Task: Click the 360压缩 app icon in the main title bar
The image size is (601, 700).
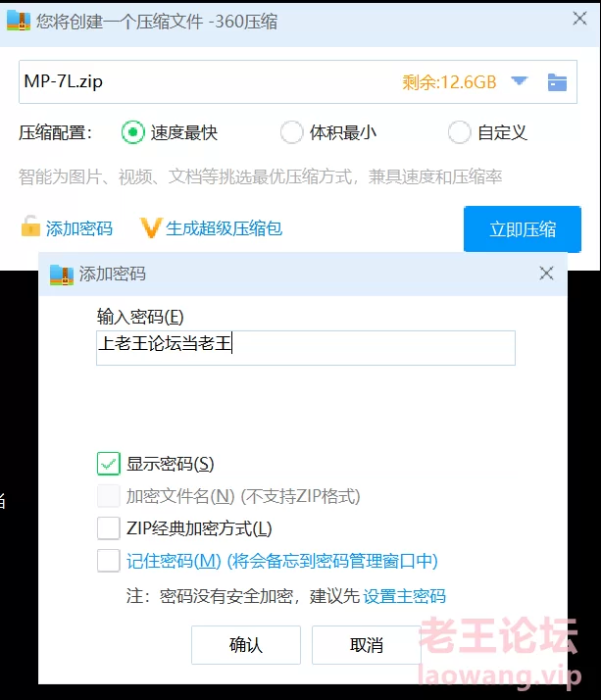Action: pyautogui.click(x=19, y=21)
